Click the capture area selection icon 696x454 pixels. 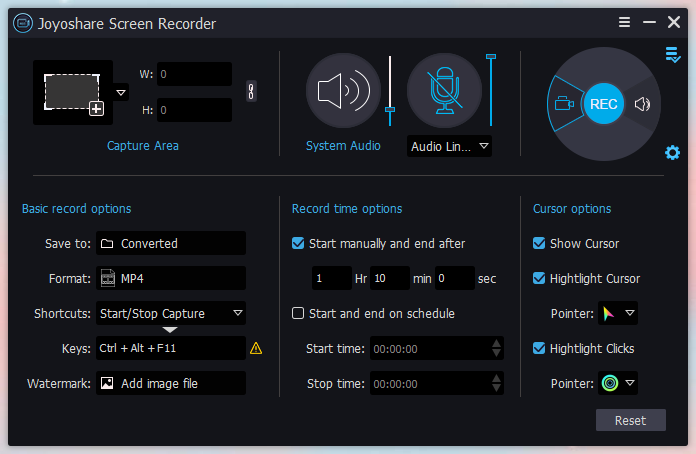pyautogui.click(x=73, y=93)
